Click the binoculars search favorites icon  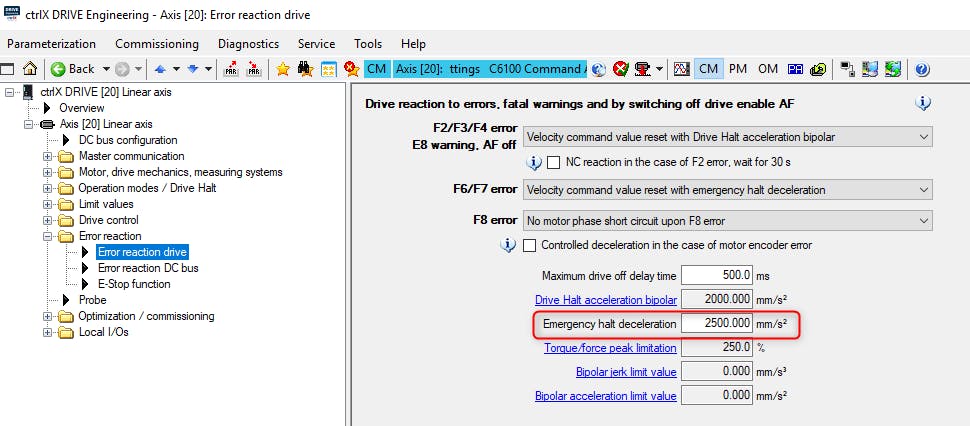click(x=306, y=69)
